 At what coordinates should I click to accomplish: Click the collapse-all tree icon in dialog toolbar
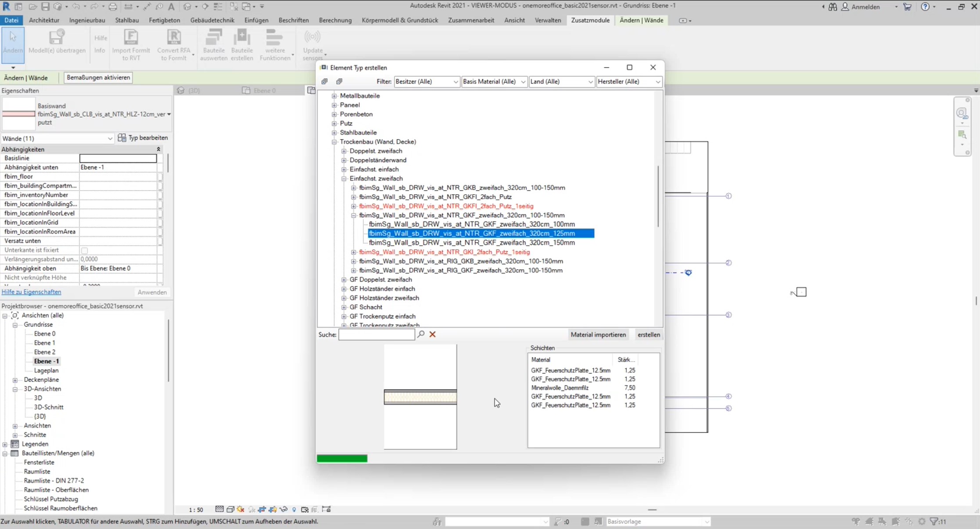339,81
